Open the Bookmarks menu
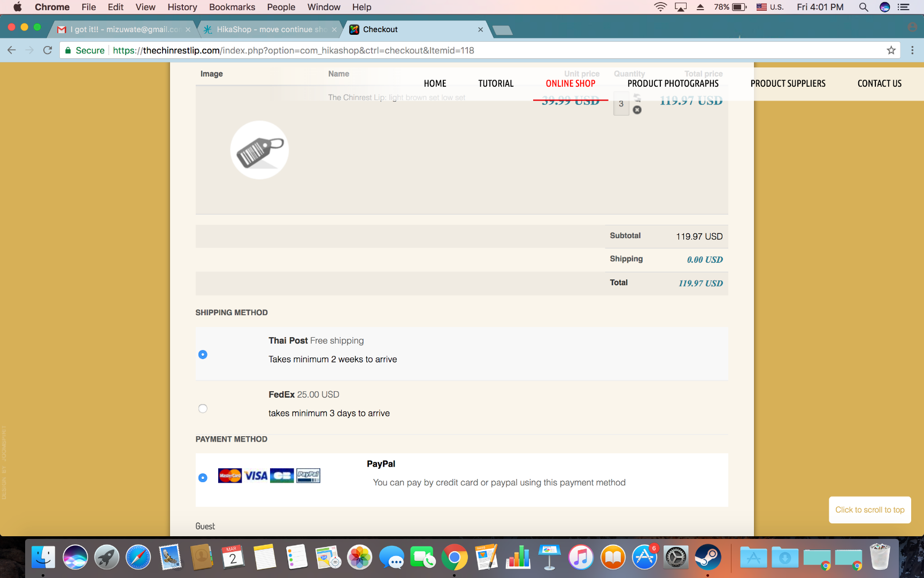Viewport: 924px width, 578px height. [x=232, y=7]
